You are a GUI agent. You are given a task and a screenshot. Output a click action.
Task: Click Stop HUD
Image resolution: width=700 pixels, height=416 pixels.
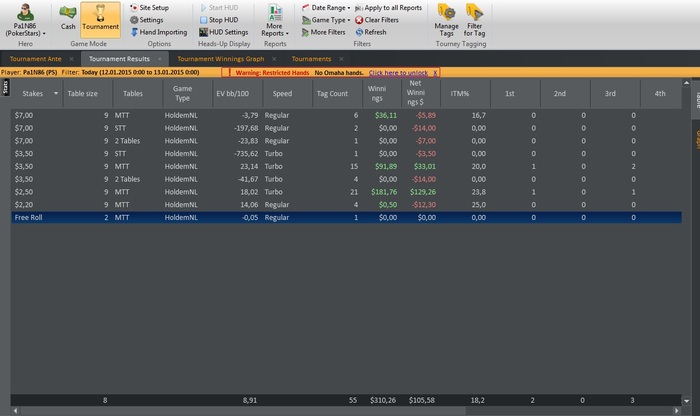click(219, 20)
